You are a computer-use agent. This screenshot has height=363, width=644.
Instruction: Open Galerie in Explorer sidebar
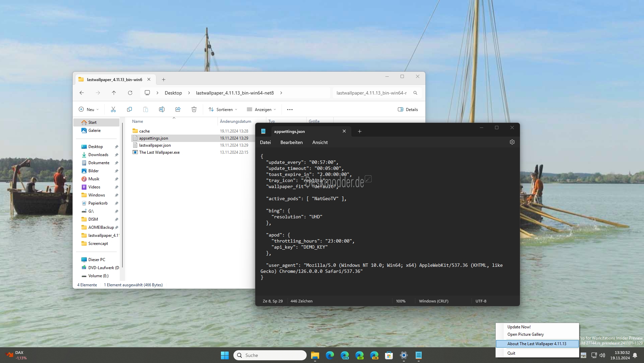click(x=94, y=131)
